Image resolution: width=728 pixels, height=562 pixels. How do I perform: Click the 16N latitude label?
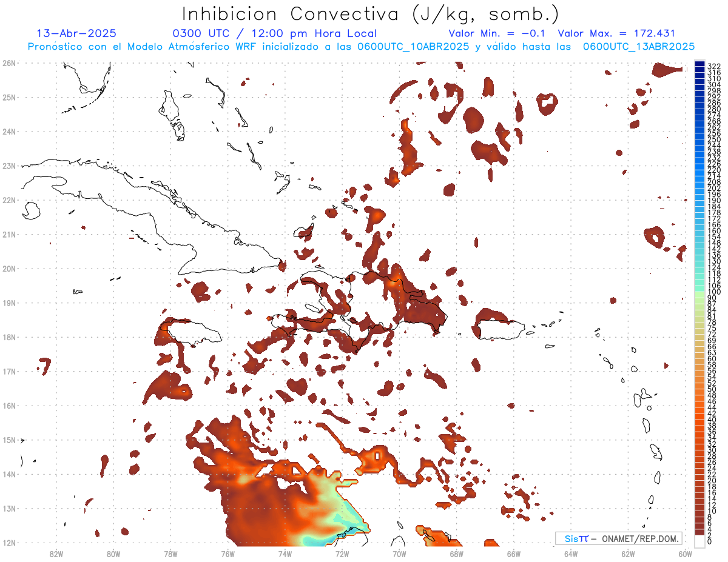click(x=9, y=406)
